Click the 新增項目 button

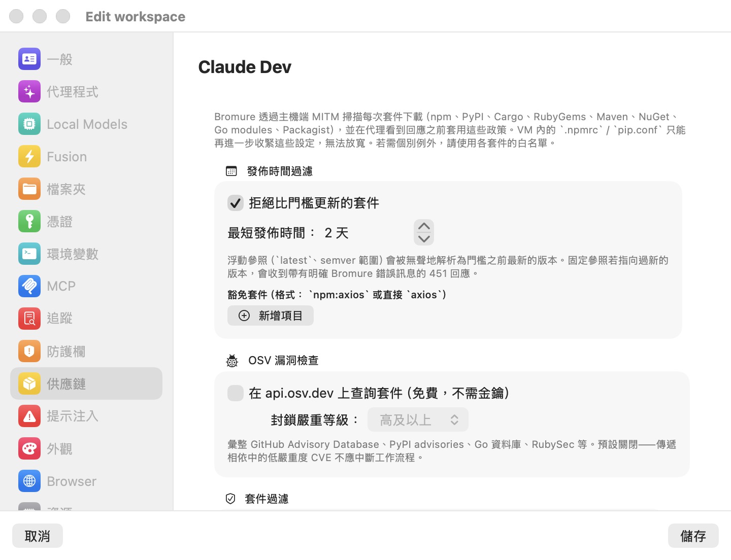coord(271,316)
